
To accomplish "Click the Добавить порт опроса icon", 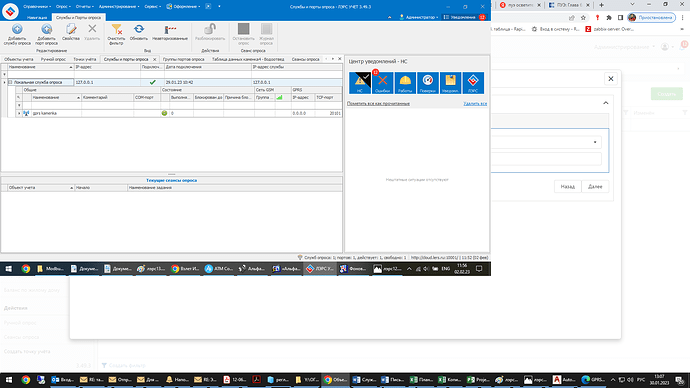I will (x=46, y=34).
